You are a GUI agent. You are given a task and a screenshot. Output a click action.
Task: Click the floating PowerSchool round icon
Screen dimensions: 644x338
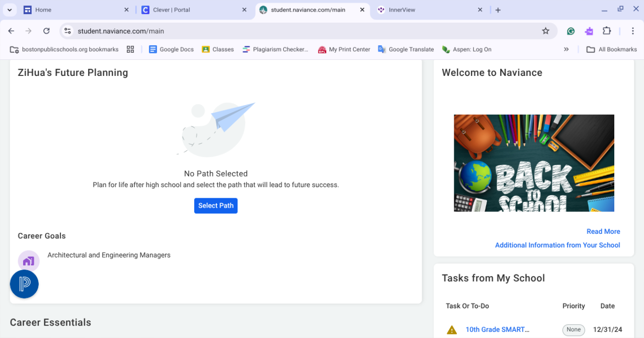tap(24, 284)
